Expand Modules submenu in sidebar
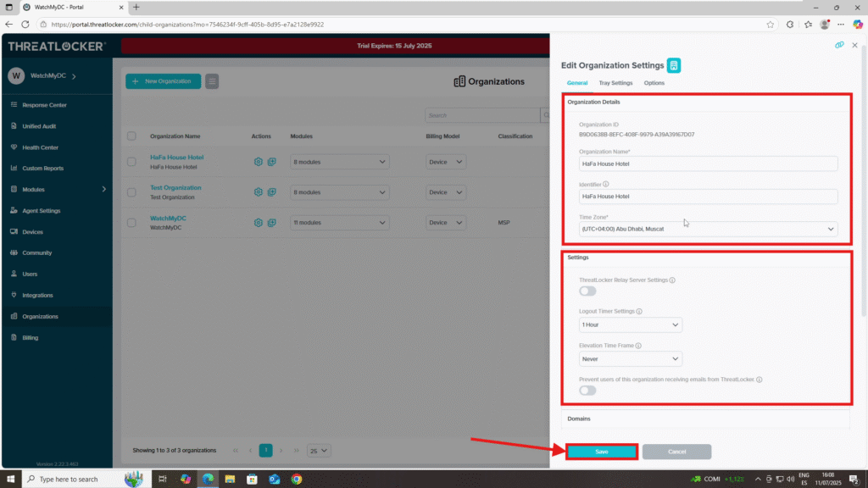The width and height of the screenshot is (868, 488). [103, 189]
